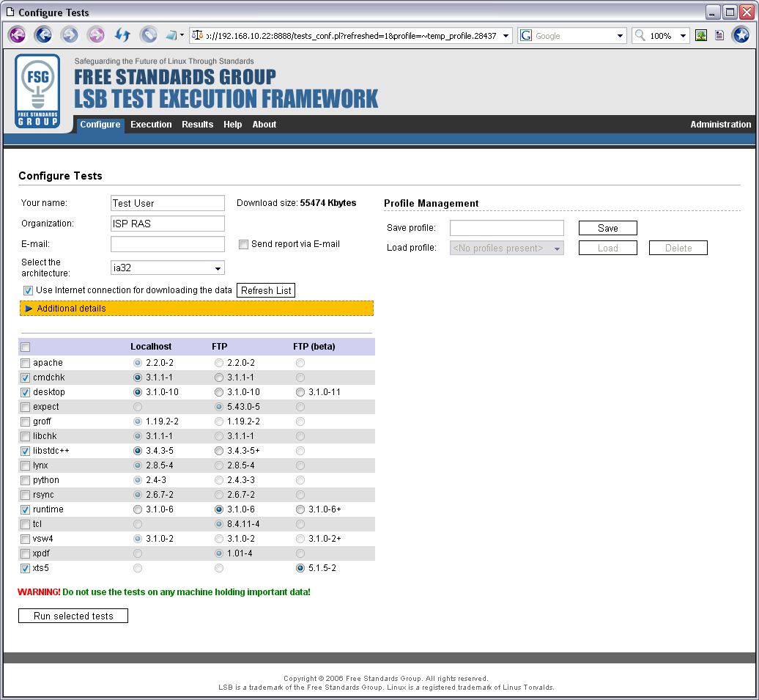Select FTP version 3.1.1-1 for cmdchk
759x700 pixels.
219,377
